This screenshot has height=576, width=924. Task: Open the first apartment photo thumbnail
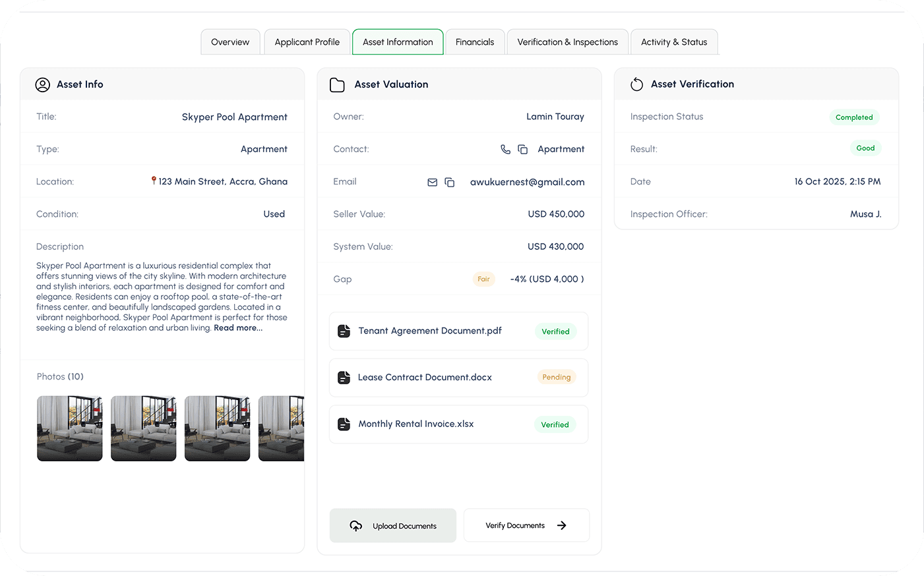coord(70,428)
